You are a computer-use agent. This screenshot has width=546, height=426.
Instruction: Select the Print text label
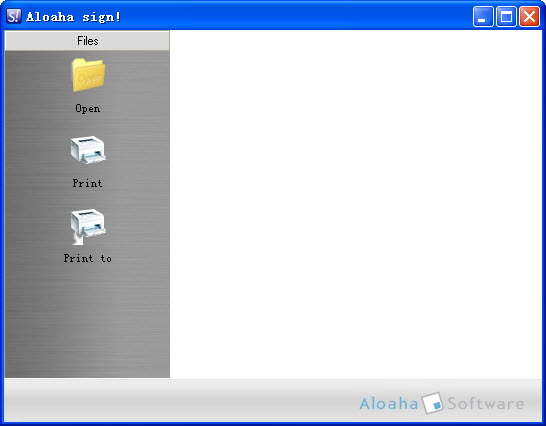[87, 183]
